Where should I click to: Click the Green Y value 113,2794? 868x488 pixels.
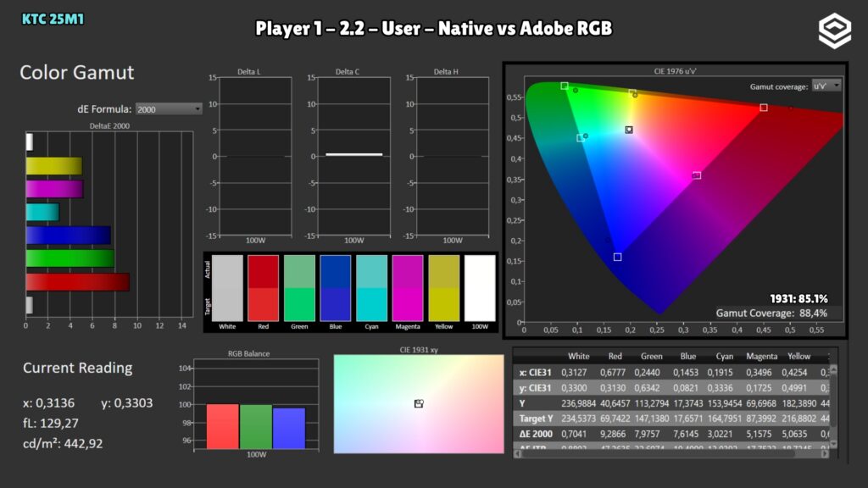coord(652,403)
